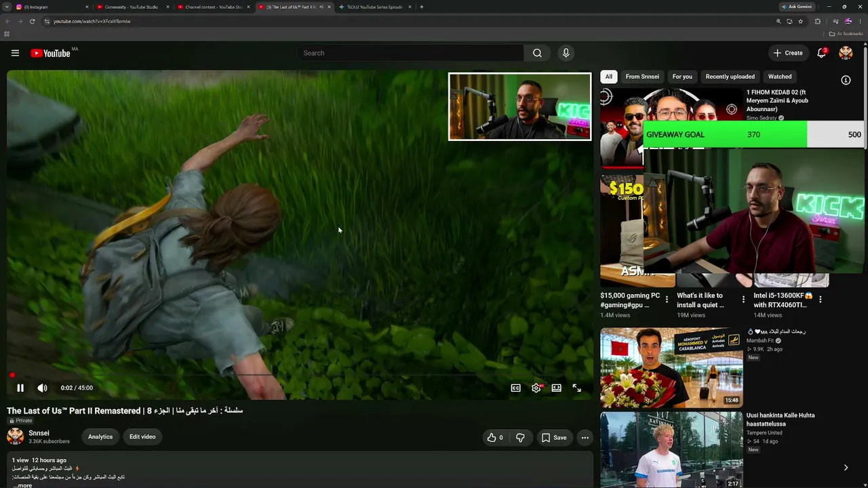Open options for quiet install short
This screenshot has height=488, width=868.
click(743, 299)
